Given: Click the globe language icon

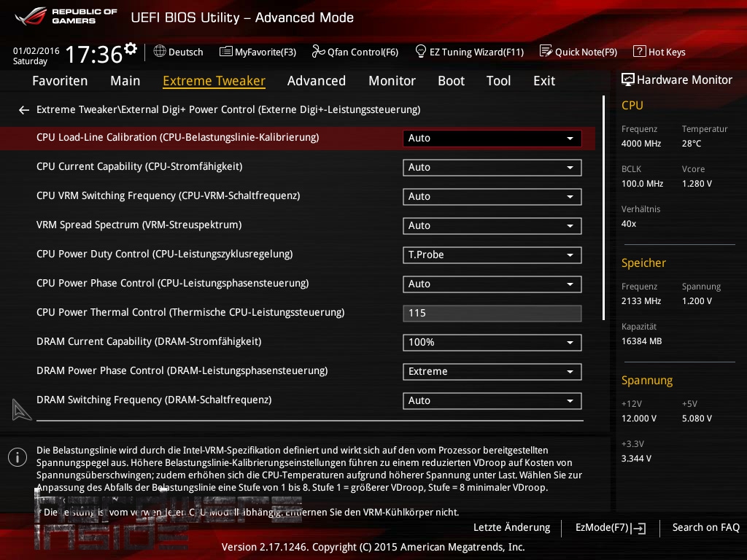Looking at the screenshot, I should 160,51.
